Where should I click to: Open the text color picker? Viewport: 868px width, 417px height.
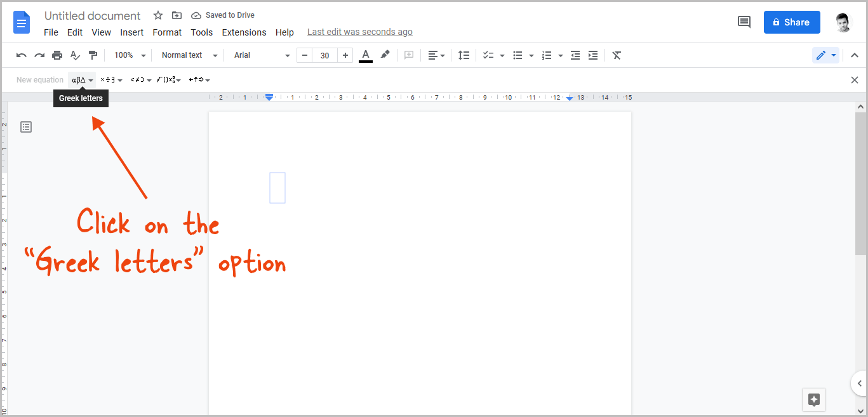pyautogui.click(x=365, y=55)
